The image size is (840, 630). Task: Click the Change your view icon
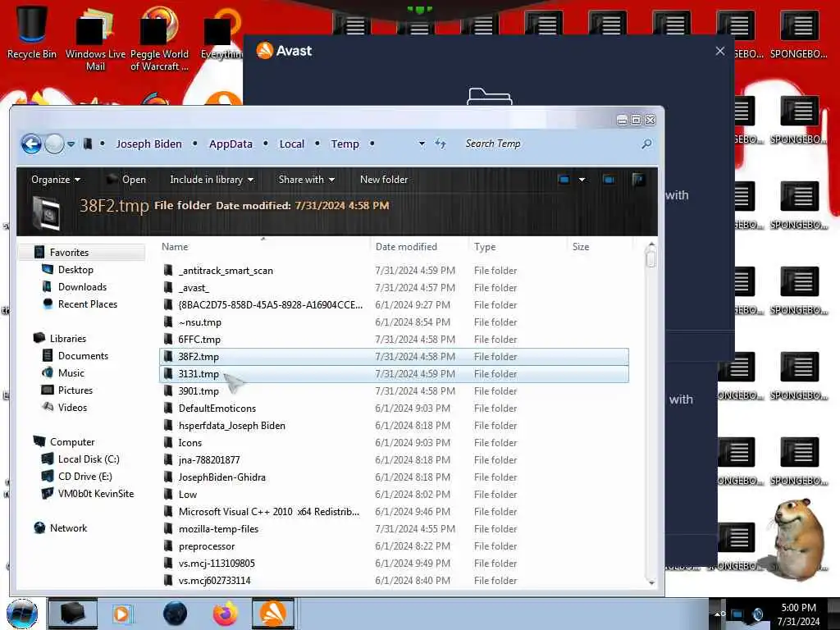tap(564, 180)
